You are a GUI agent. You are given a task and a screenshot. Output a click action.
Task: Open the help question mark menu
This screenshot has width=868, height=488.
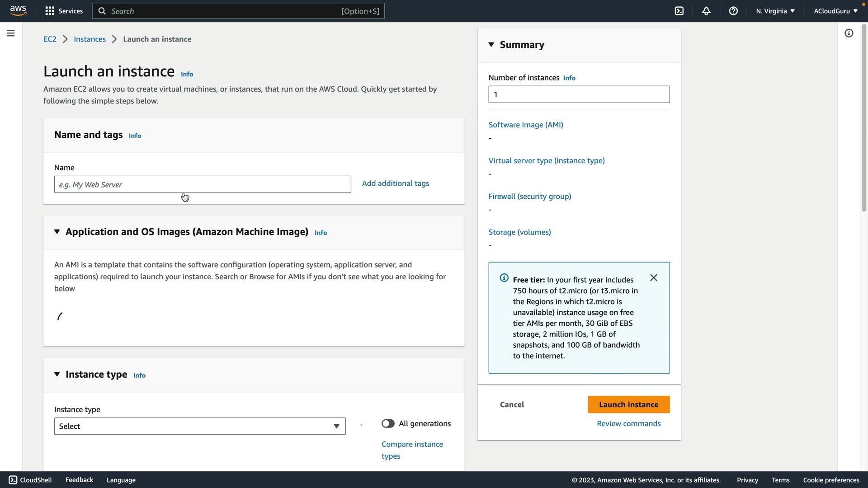point(733,11)
